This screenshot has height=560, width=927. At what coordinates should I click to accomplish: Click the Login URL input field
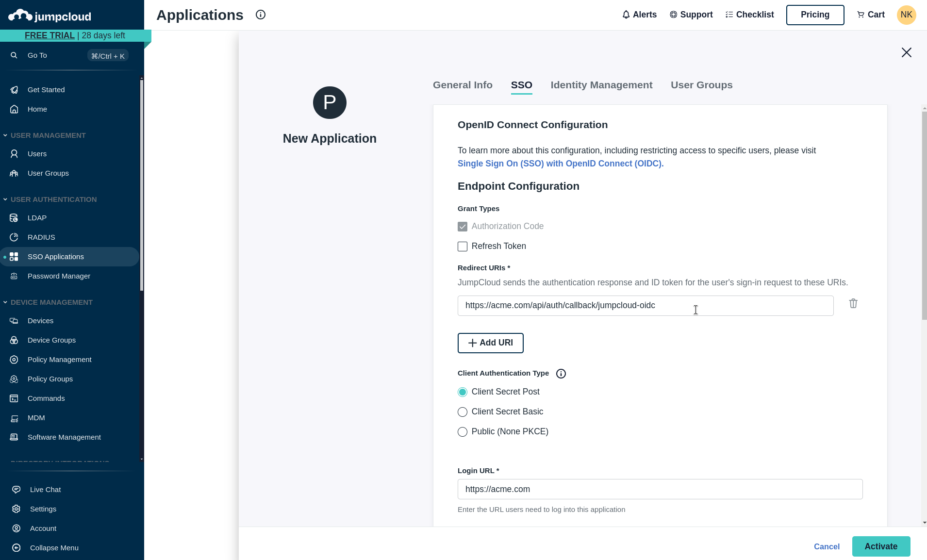660,489
